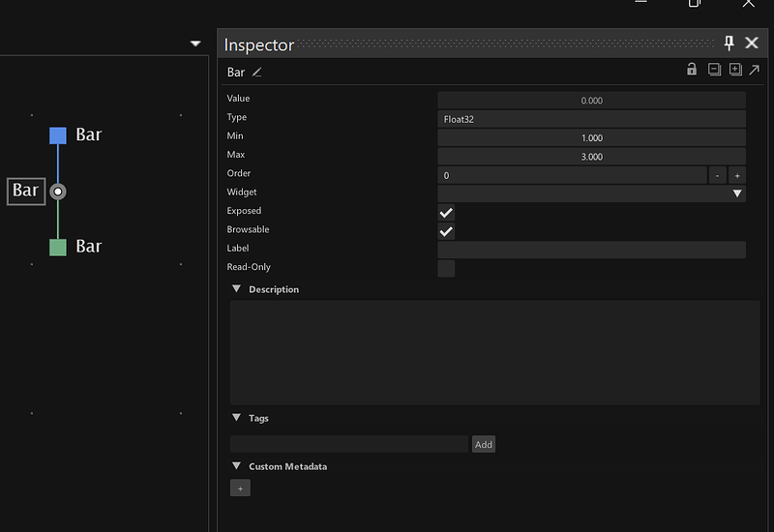Click the Min field showing 1.000
This screenshot has height=532, width=774.
(x=591, y=137)
